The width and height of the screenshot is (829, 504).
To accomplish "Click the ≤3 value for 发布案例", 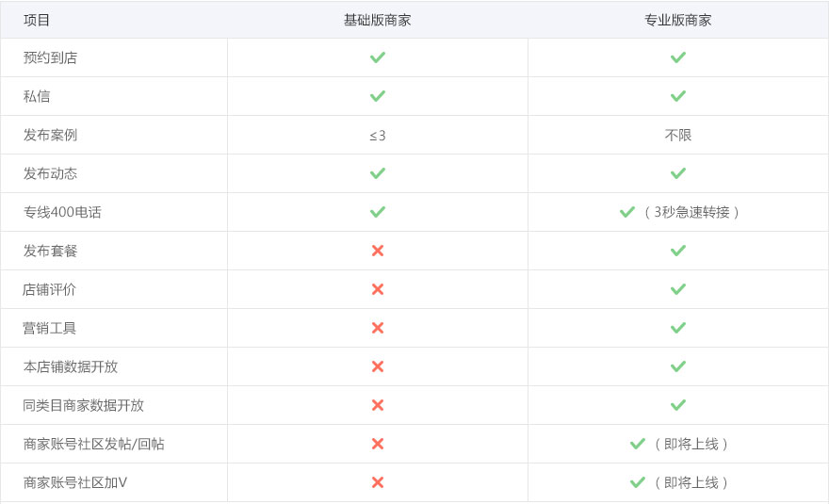I will (x=378, y=136).
